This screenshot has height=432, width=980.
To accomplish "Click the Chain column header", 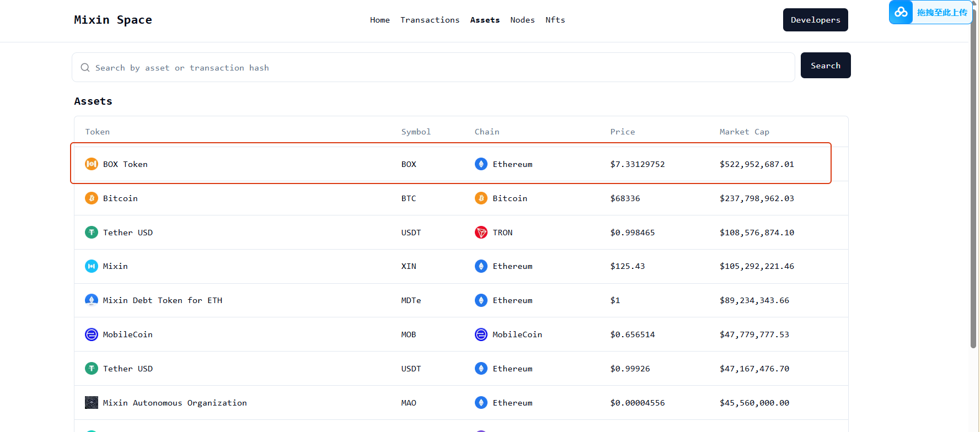I will tap(487, 132).
